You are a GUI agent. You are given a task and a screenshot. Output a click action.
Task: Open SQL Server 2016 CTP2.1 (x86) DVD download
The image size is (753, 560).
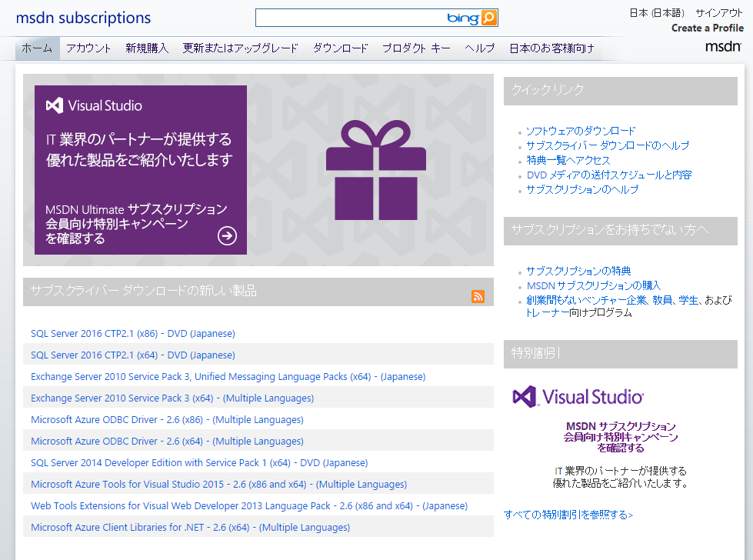point(133,333)
